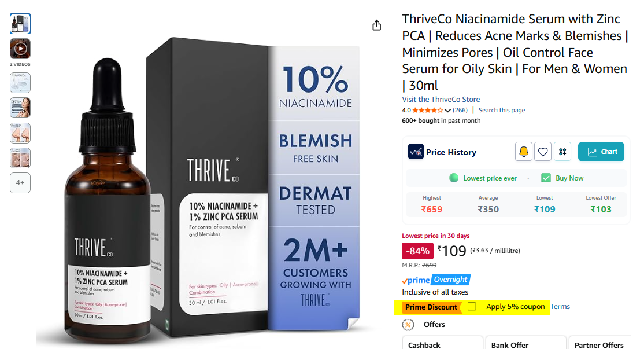The width and height of the screenshot is (644, 349).
Task: Click the price alert bell icon
Action: 524,152
